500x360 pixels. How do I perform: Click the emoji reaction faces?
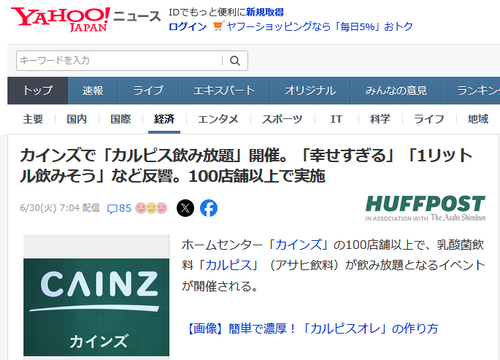click(x=151, y=208)
